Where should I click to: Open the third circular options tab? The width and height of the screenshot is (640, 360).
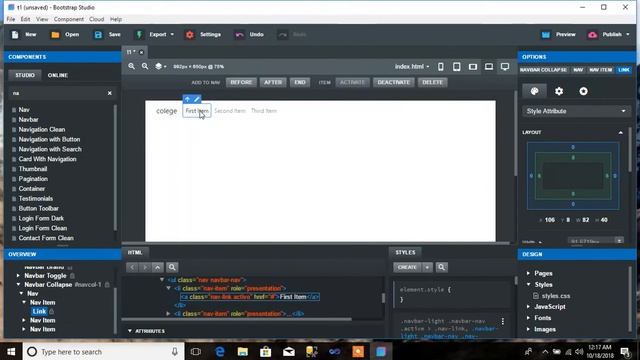pyautogui.click(x=583, y=91)
